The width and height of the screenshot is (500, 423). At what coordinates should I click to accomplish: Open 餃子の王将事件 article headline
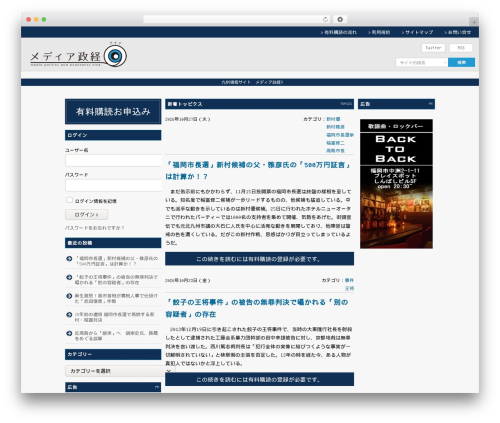coord(257,308)
